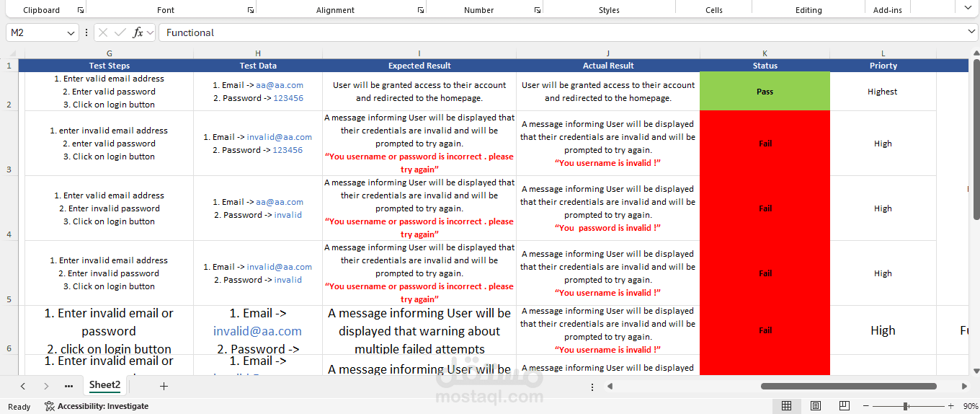
Task: Show hidden sheets list with ellipsis
Action: click(68, 386)
